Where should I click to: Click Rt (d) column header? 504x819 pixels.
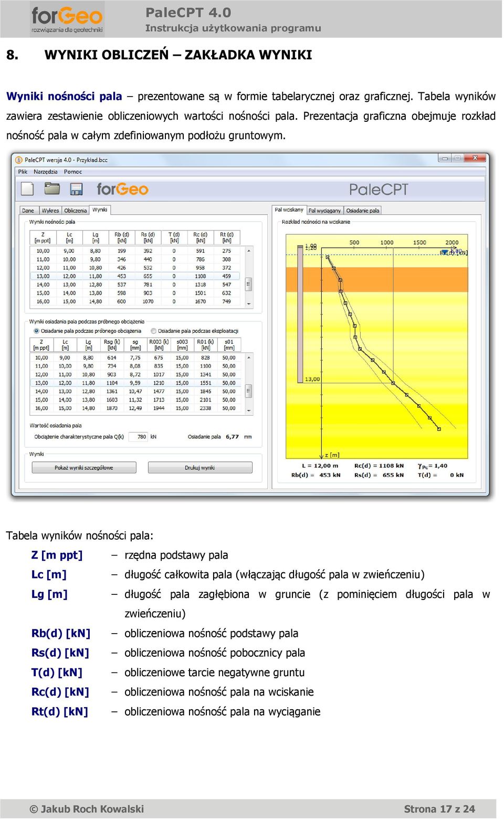(x=227, y=237)
